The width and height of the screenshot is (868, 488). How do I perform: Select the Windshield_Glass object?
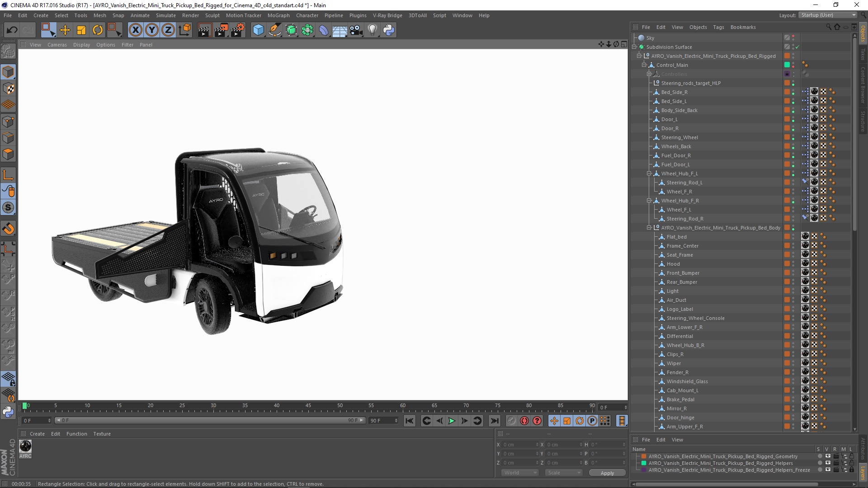click(687, 381)
